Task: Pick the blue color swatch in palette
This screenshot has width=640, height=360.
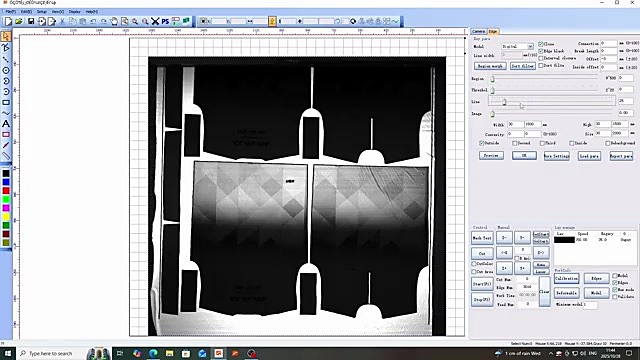Action: coord(6,182)
